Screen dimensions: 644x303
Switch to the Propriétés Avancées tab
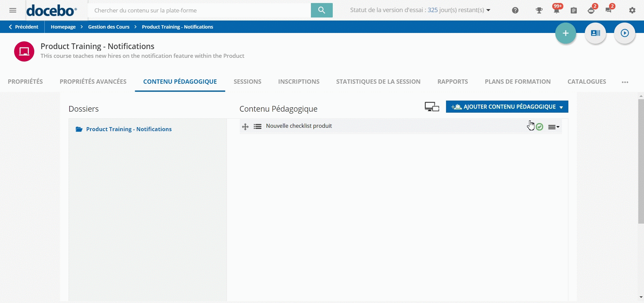tap(93, 81)
